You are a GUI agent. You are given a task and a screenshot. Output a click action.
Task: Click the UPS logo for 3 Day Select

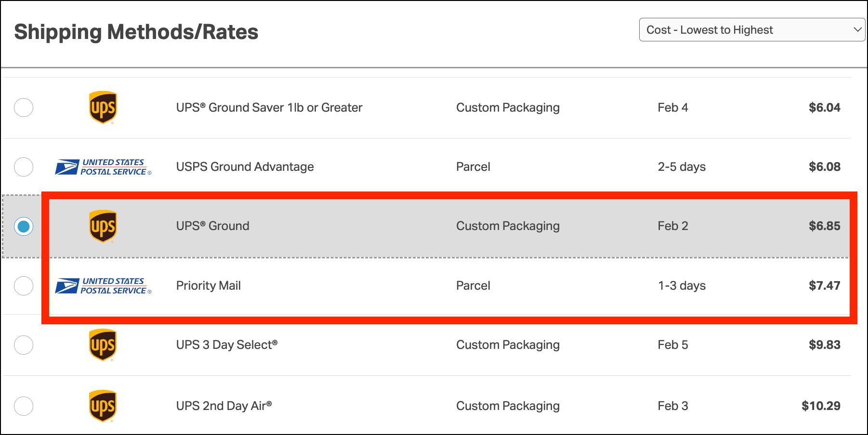tap(103, 345)
